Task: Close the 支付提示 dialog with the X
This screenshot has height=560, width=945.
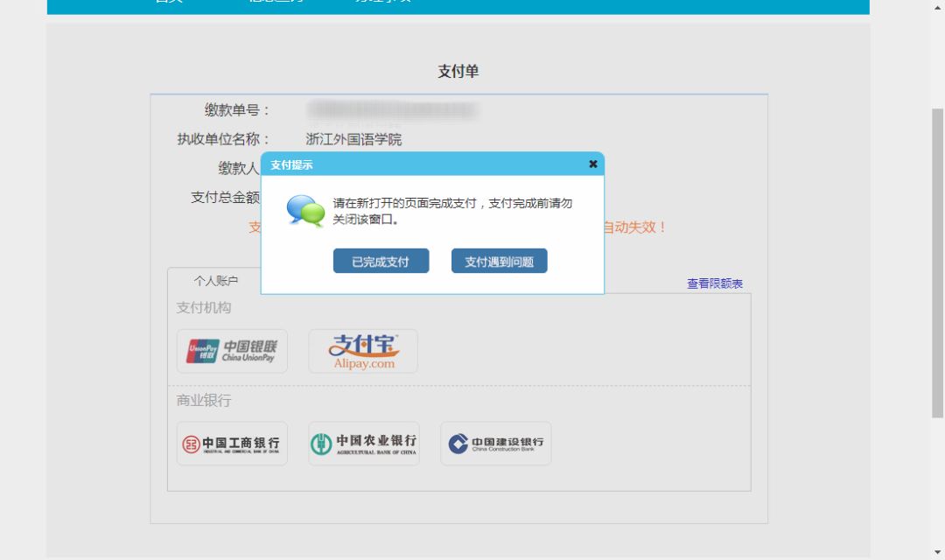Action: point(592,164)
